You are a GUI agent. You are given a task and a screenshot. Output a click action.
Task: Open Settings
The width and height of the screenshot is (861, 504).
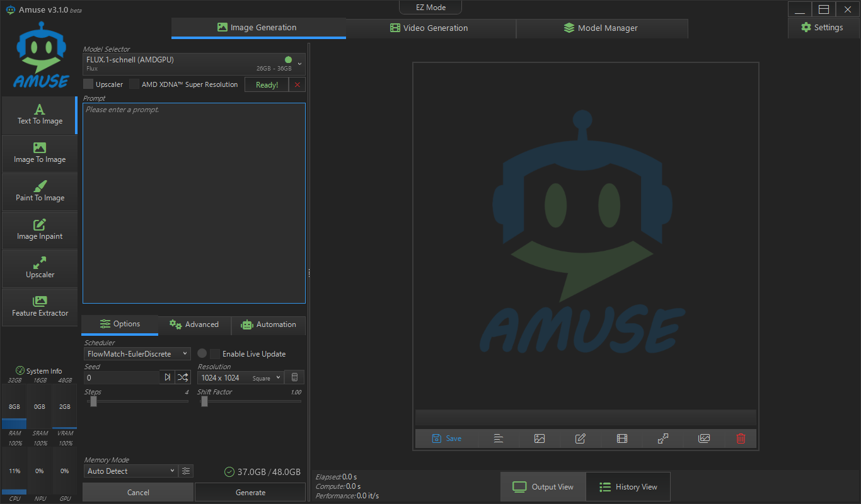coord(822,28)
